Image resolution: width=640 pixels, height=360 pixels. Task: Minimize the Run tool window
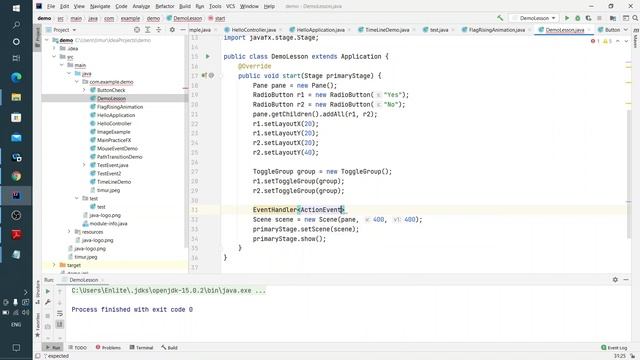626,280
